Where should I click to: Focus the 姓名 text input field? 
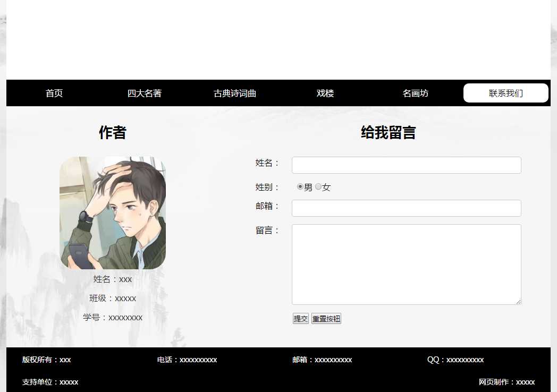point(406,165)
